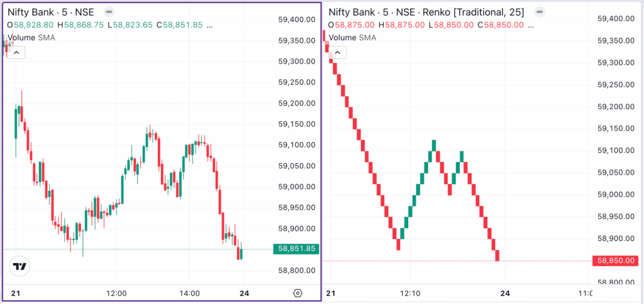Click the gray status dot beside Renko title
Image resolution: width=644 pixels, height=304 pixels.
coord(537,12)
